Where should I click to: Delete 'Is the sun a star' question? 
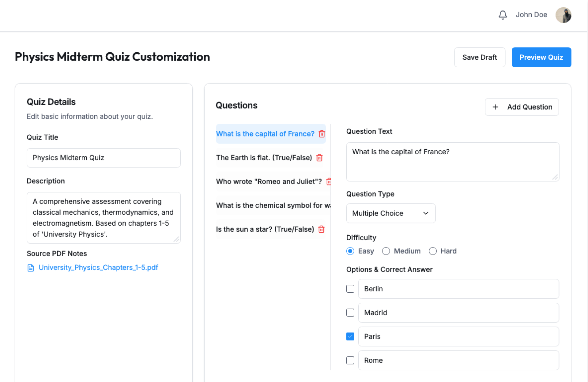coord(321,229)
